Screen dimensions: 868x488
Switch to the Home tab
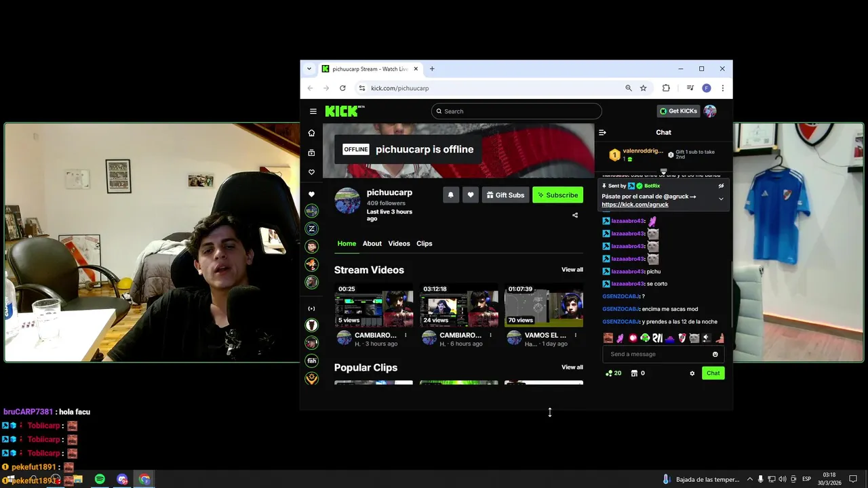pyautogui.click(x=347, y=243)
